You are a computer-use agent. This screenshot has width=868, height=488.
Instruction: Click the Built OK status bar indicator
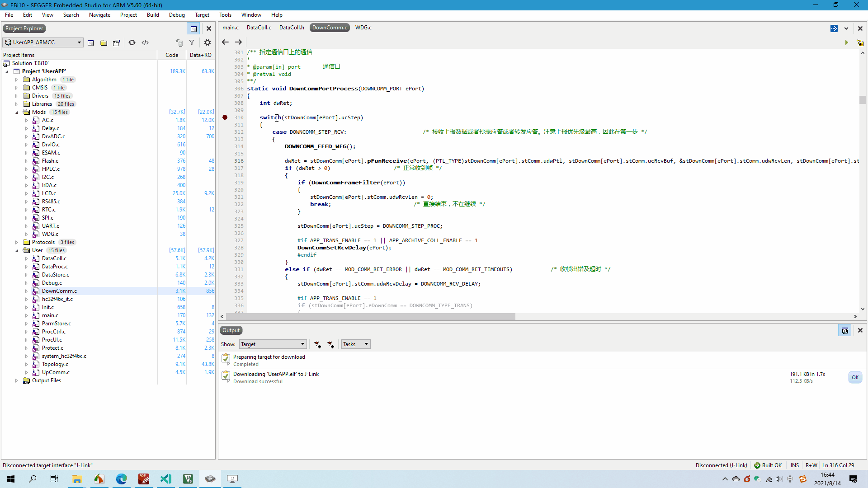coord(768,465)
